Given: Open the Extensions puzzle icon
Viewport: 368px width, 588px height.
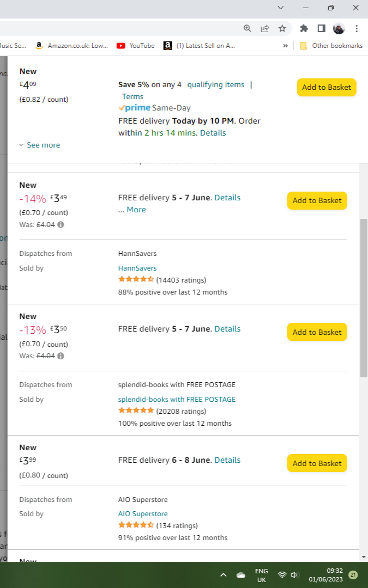Looking at the screenshot, I should click(x=304, y=28).
